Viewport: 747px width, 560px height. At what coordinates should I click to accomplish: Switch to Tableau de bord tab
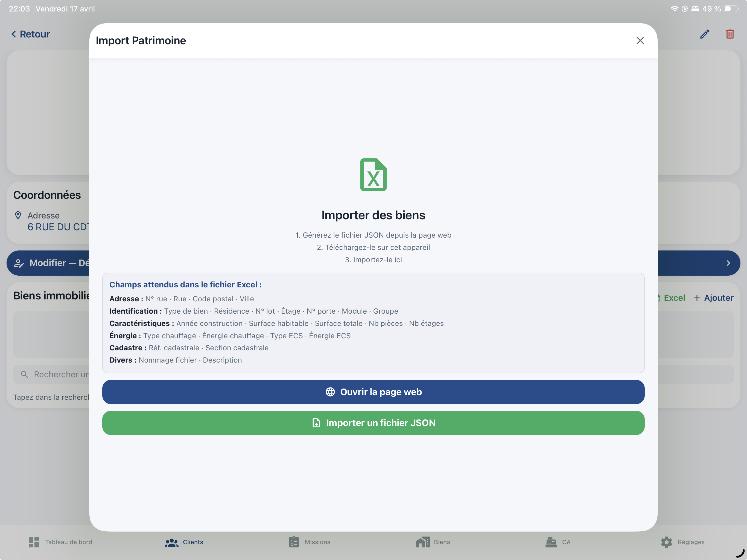click(60, 542)
